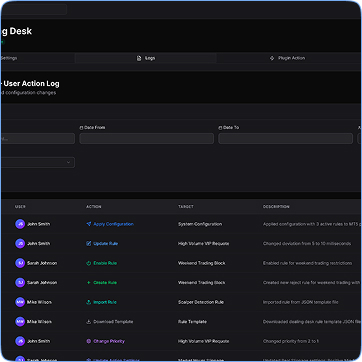Viewport: 362px width, 362px height.
Task: Click the 'Rule Template' target cell
Action: 192,322
